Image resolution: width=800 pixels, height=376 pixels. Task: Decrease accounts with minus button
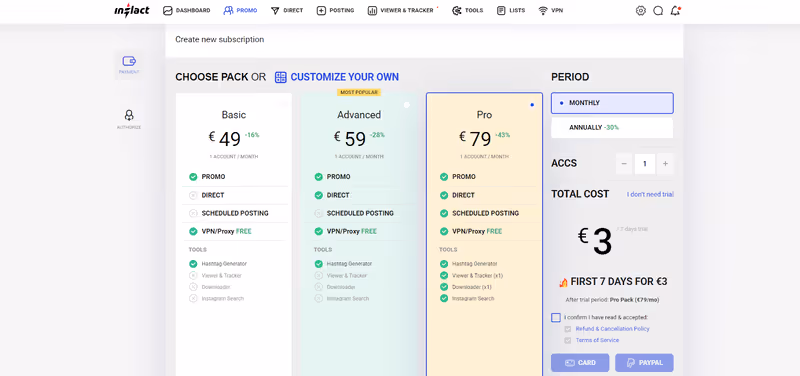point(623,164)
